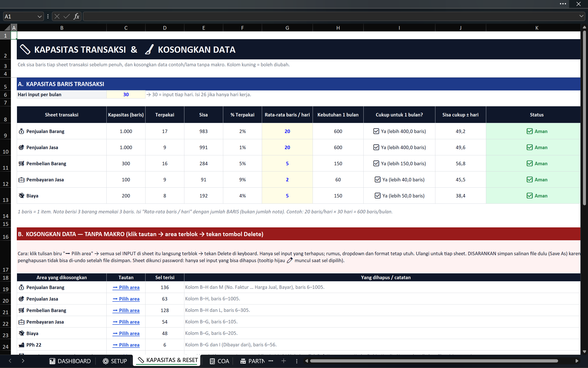Viewport: 588px width, 368px height.
Task: Open the ellipsis menu at window top
Action: tap(563, 4)
